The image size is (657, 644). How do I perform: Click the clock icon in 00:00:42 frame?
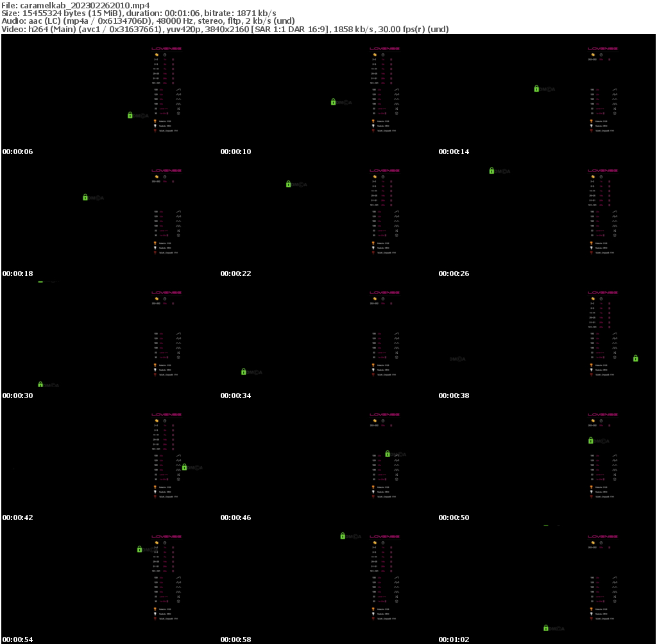pyautogui.click(x=165, y=421)
